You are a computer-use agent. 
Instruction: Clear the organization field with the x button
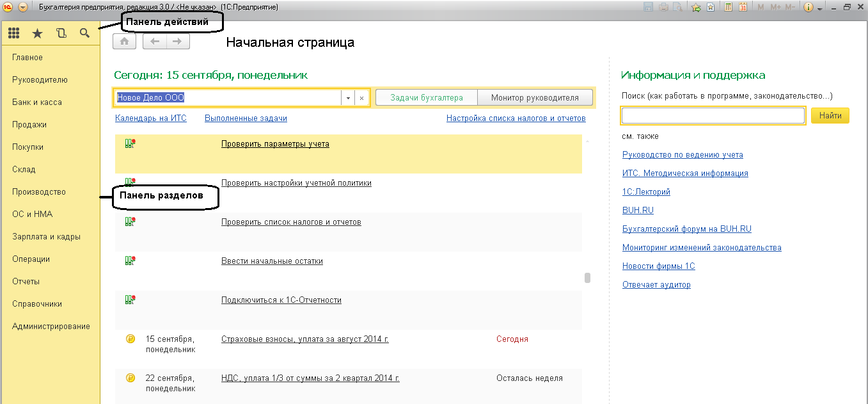[361, 98]
